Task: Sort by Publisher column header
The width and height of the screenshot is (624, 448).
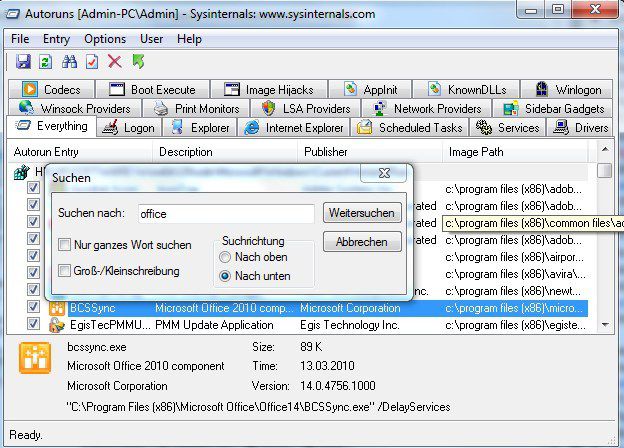Action: 370,152
